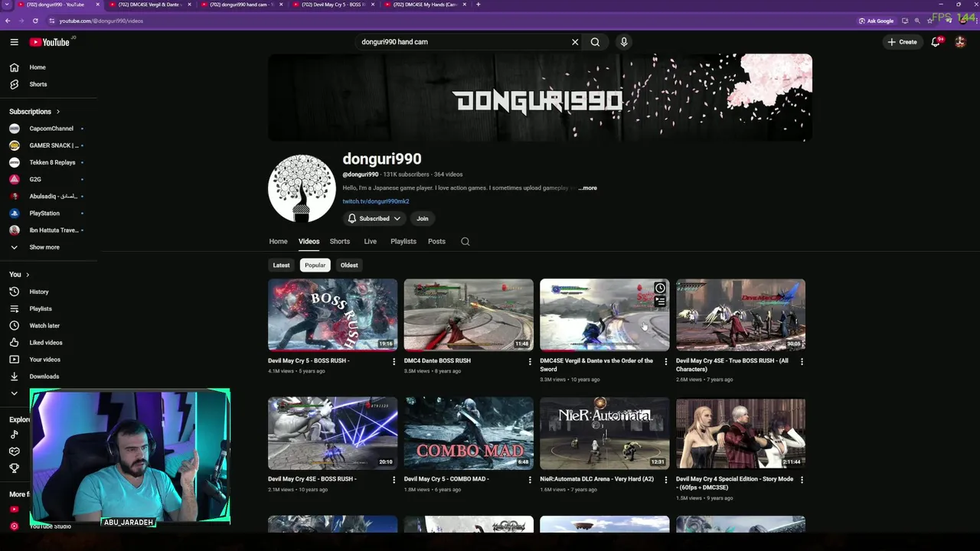Click the Join channel button
The height and width of the screenshot is (551, 980).
(422, 218)
